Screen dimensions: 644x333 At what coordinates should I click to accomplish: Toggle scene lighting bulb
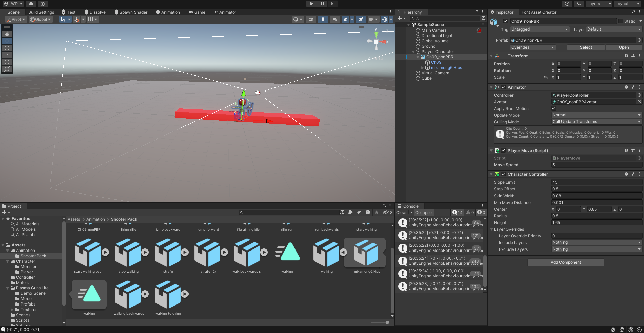[x=323, y=19]
